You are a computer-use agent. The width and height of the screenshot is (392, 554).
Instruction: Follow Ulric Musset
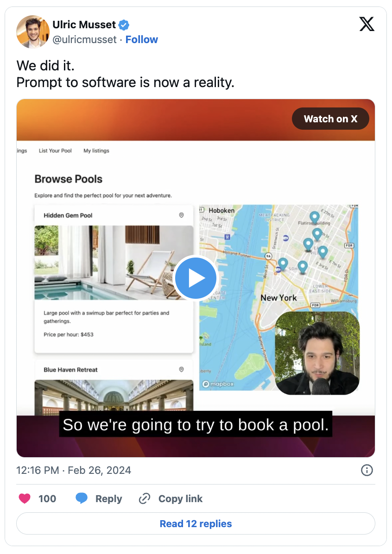tap(141, 39)
